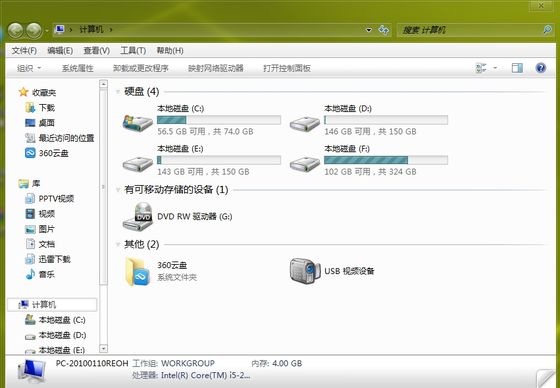Screen dimensions: 560x388
Task: Click the 处理器 Intel Core text
Action: [x=191, y=375]
